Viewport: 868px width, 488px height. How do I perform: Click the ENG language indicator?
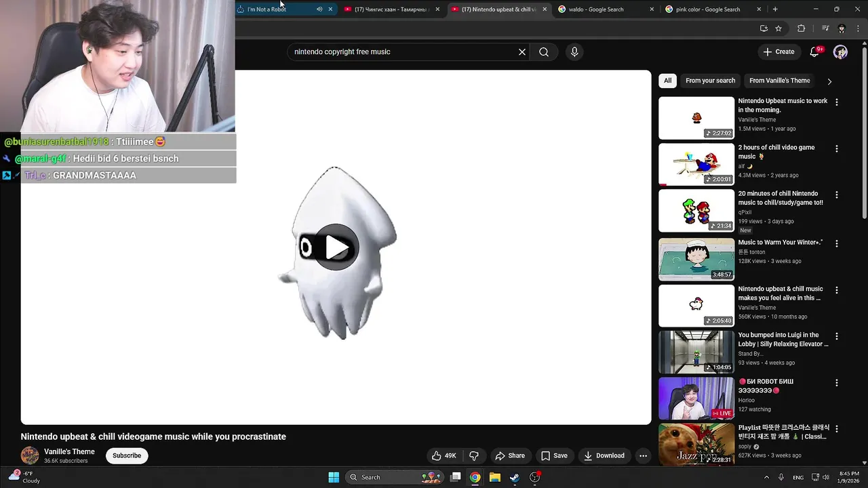(x=798, y=477)
